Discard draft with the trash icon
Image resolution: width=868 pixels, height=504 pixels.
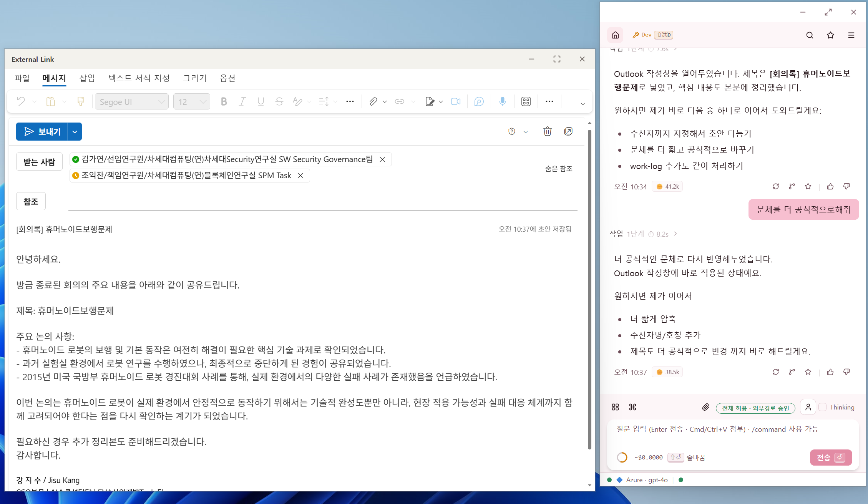(x=547, y=131)
